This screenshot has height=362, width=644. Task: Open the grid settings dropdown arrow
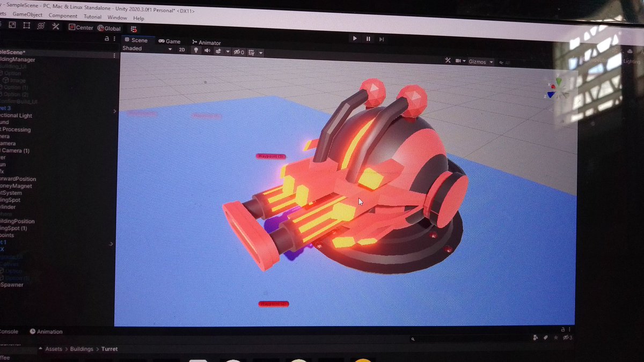pyautogui.click(x=261, y=53)
